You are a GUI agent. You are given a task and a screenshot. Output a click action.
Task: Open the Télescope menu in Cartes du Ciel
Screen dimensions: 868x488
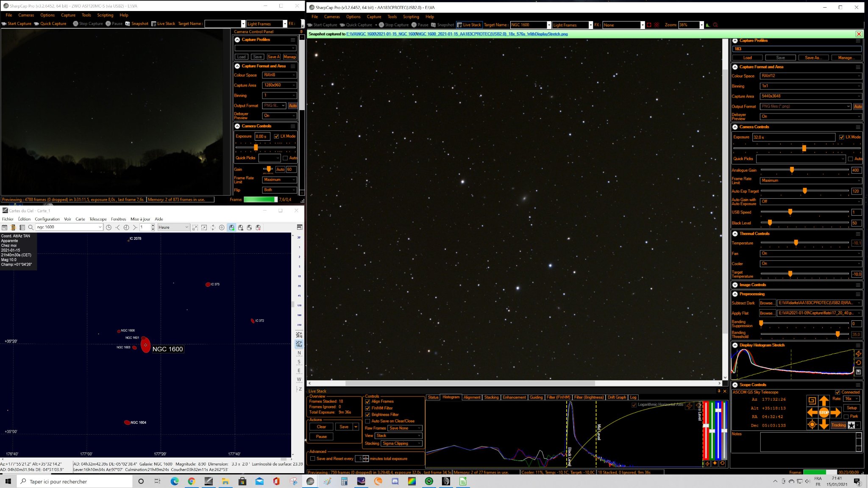[x=98, y=219]
